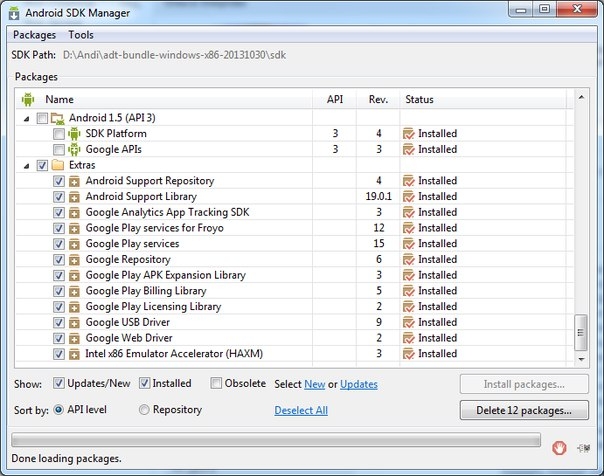The height and width of the screenshot is (476, 604).
Task: Uncheck Google Play services for Froyo checkbox
Action: pos(59,228)
